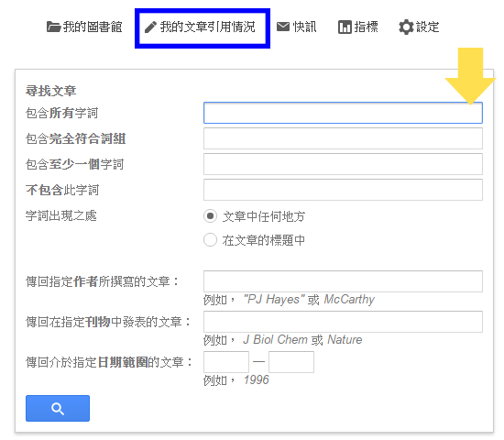
Task: Click the envelope icon for 快訊
Action: click(283, 27)
